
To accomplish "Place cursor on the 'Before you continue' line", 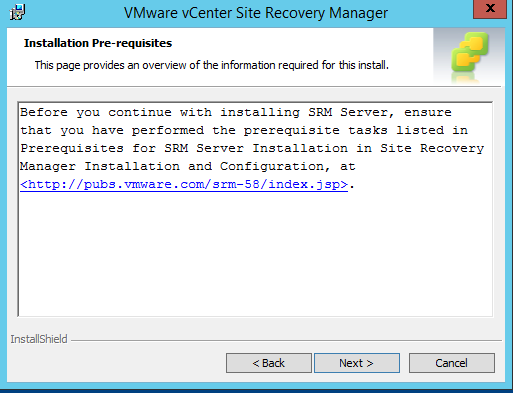I will [x=236, y=112].
